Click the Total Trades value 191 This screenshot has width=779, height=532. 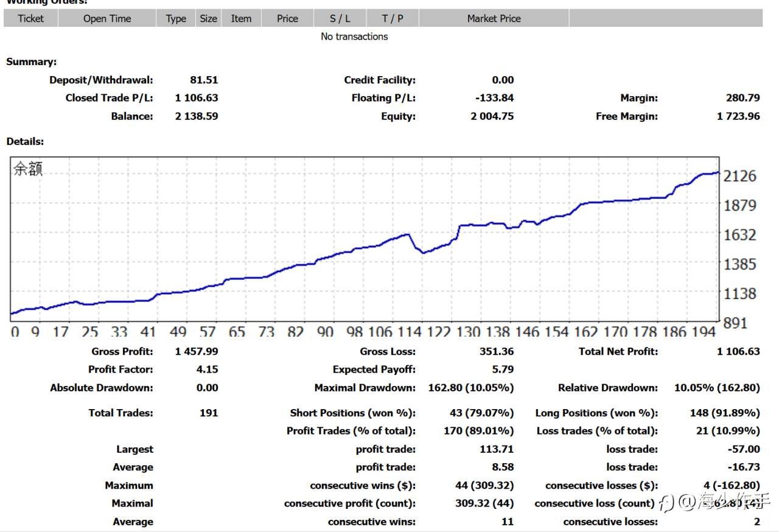point(208,413)
